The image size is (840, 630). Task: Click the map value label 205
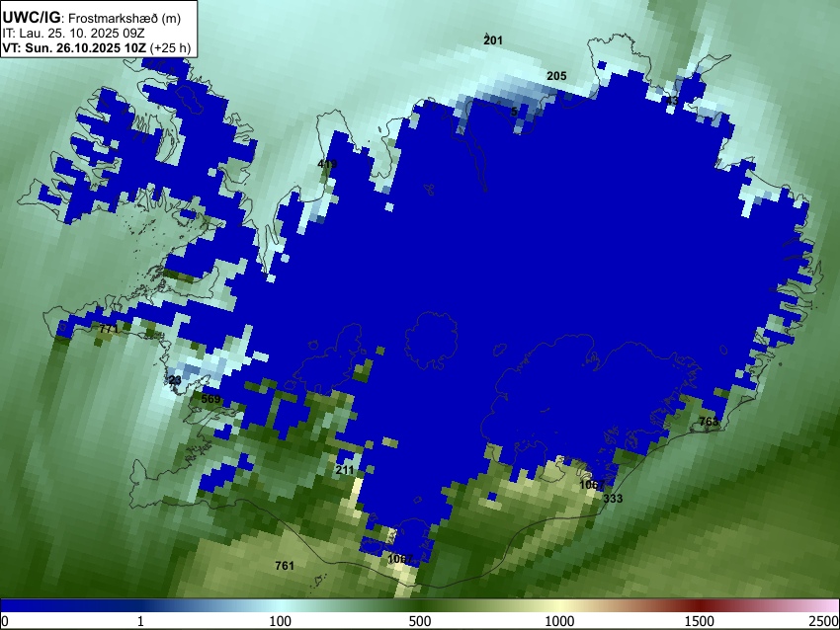pyautogui.click(x=556, y=76)
